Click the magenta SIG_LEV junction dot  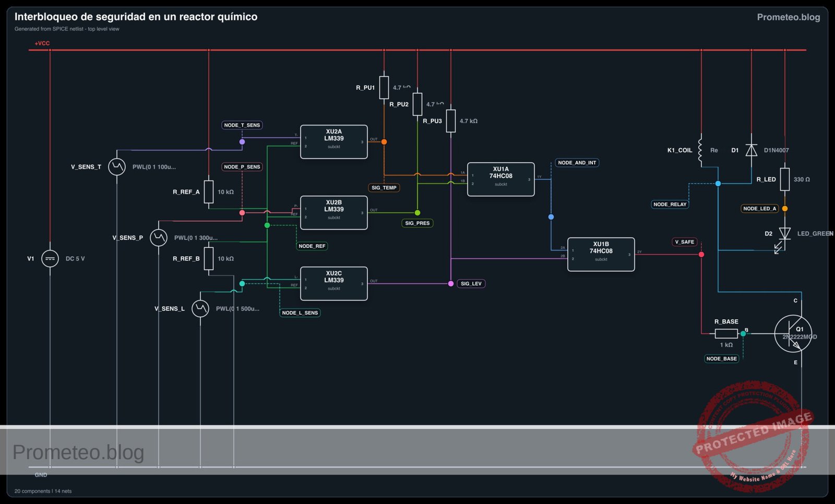(451, 284)
